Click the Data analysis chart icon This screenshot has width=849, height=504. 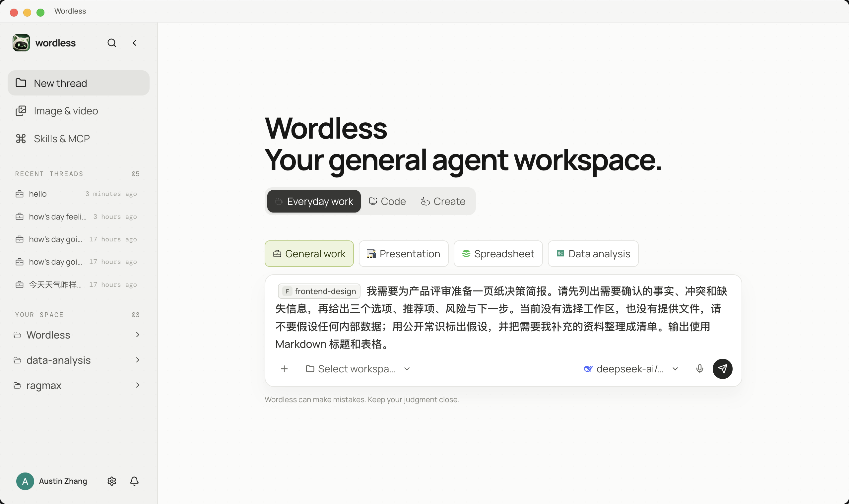pos(560,254)
